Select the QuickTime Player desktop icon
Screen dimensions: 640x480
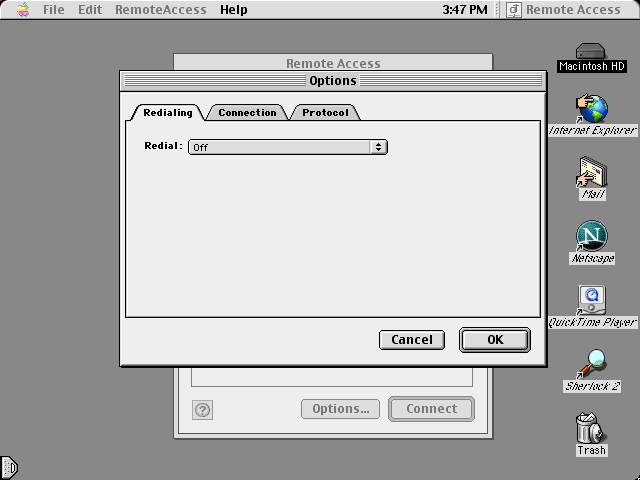pyautogui.click(x=591, y=300)
